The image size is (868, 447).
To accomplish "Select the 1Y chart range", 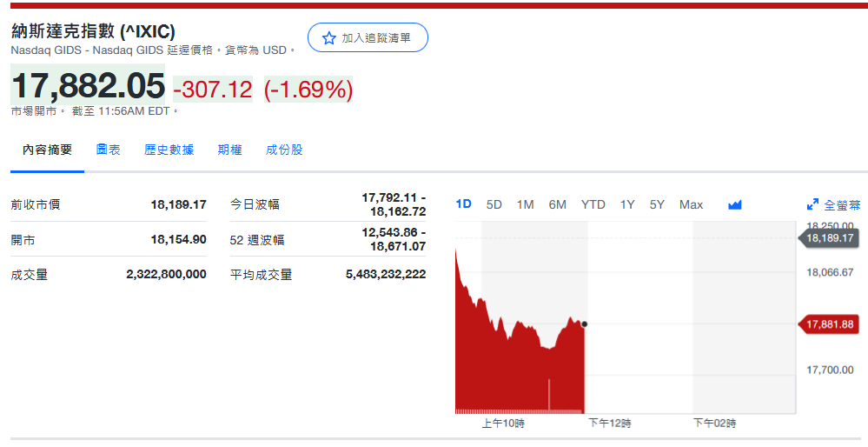I will [627, 204].
